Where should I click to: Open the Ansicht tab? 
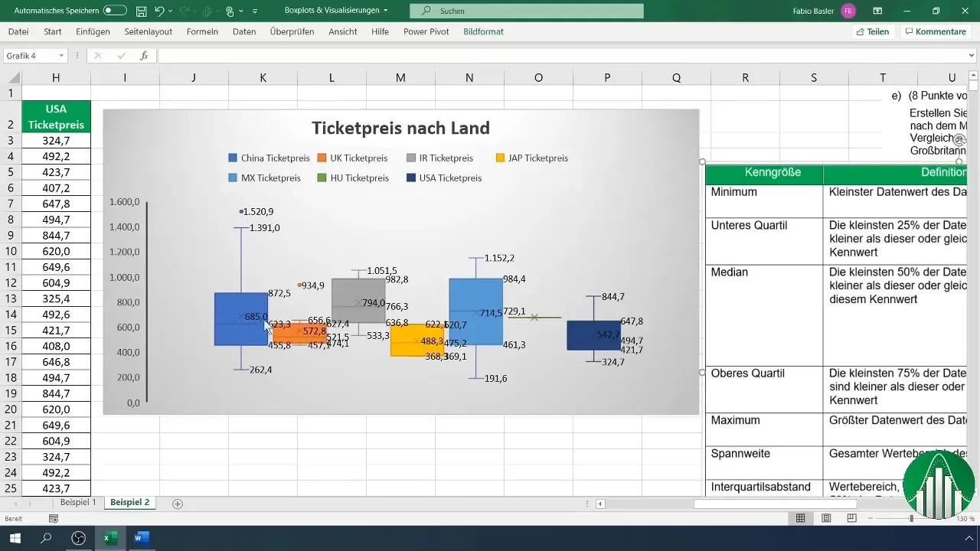343,31
